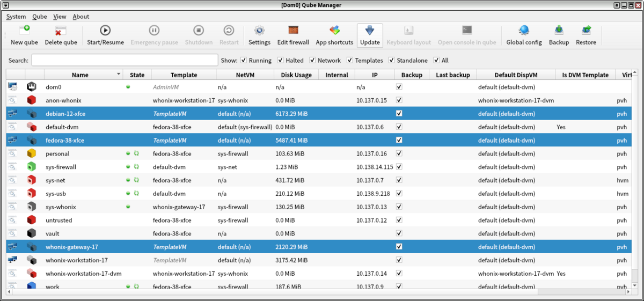Click the Shutdown stop icon
The image size is (644, 301).
pyautogui.click(x=199, y=31)
